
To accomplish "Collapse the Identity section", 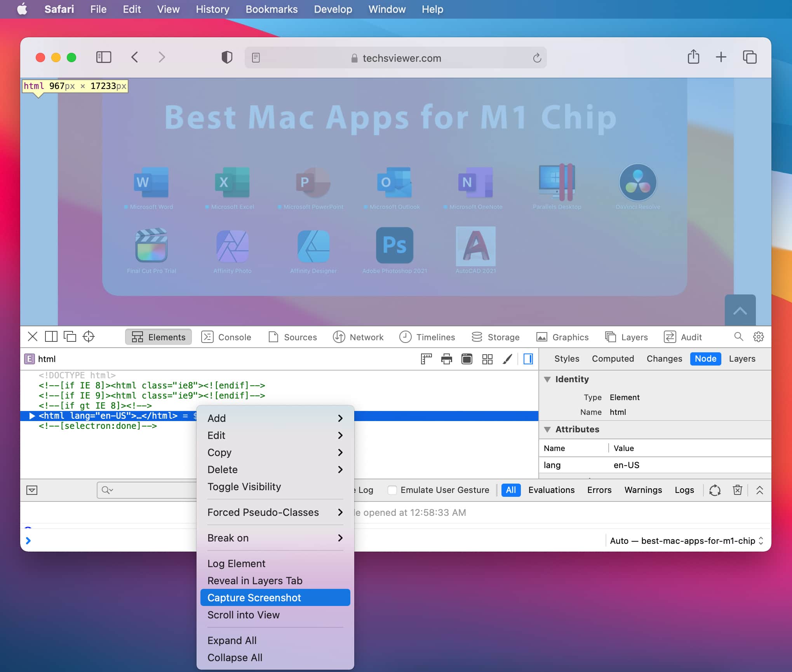I will pyautogui.click(x=548, y=379).
